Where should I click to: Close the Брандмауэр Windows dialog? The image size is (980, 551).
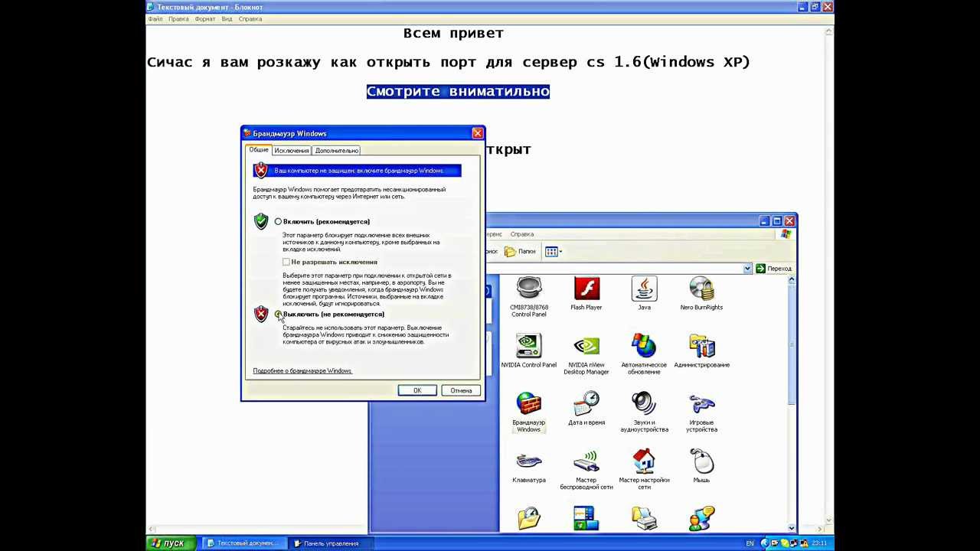478,133
